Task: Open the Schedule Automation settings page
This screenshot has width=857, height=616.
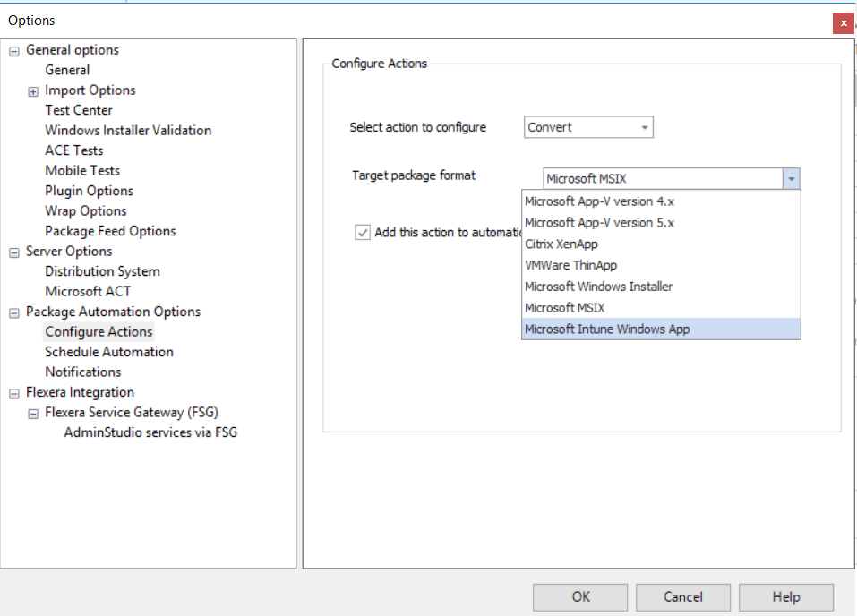Action: (109, 352)
